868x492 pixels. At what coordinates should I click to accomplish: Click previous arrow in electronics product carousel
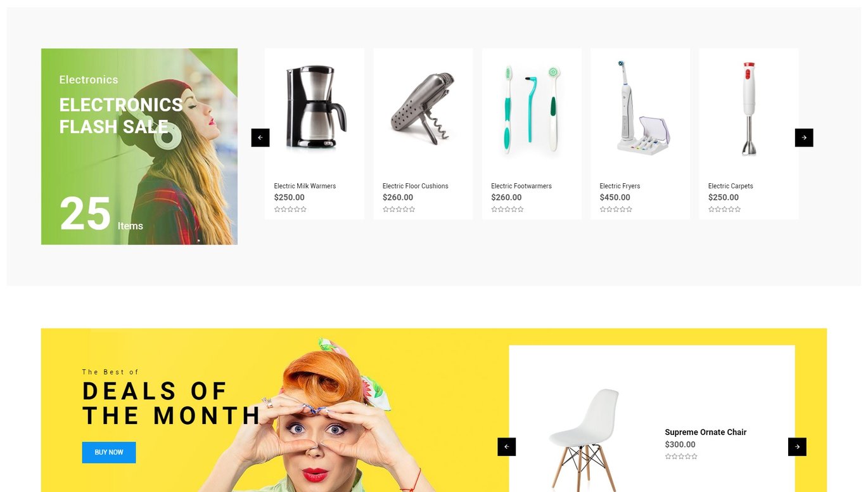(260, 138)
